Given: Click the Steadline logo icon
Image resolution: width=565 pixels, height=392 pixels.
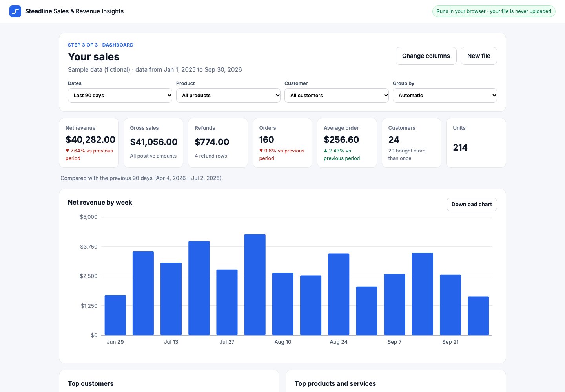Looking at the screenshot, I should point(15,11).
